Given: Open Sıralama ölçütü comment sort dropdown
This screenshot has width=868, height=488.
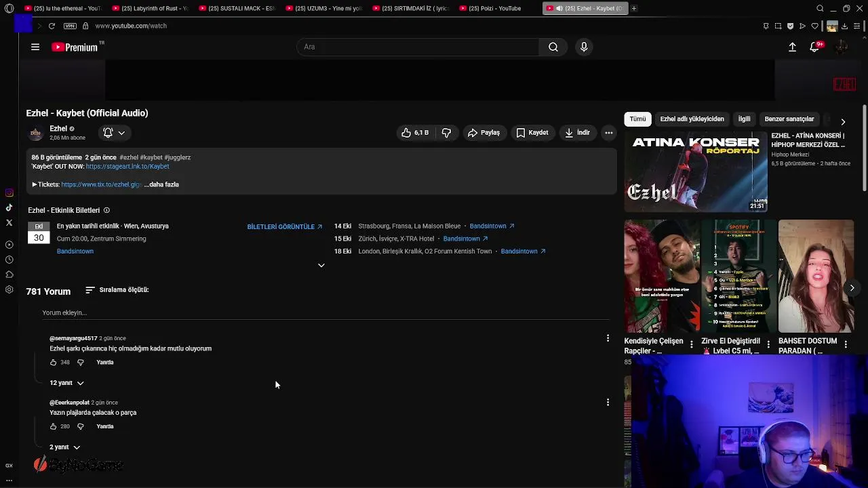Looking at the screenshot, I should tap(117, 290).
